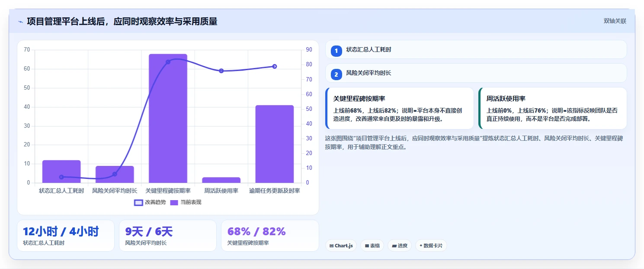Toggle the 当前表现 legend entry

(x=186, y=202)
